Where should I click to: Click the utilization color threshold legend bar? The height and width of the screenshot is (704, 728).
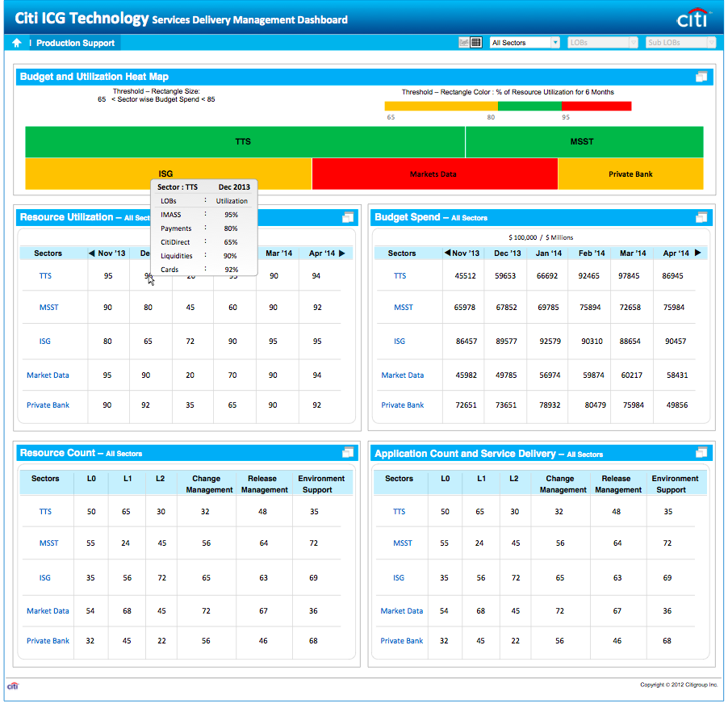click(x=508, y=106)
